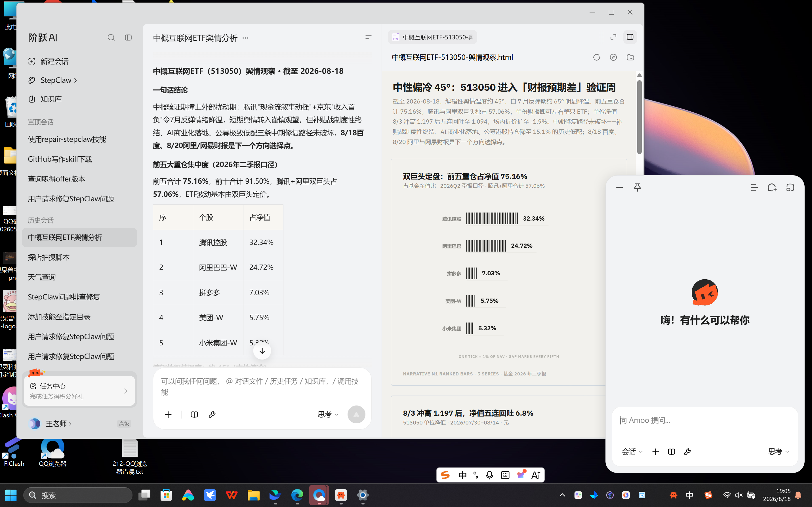The height and width of the screenshot is (507, 812).
Task: Toggle taskbar IME 中 language indicator
Action: coord(690,495)
